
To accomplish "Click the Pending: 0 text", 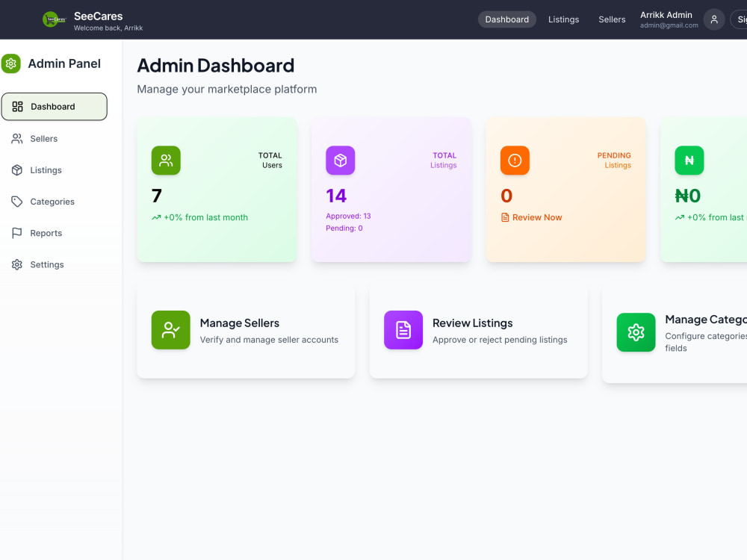I will point(344,228).
